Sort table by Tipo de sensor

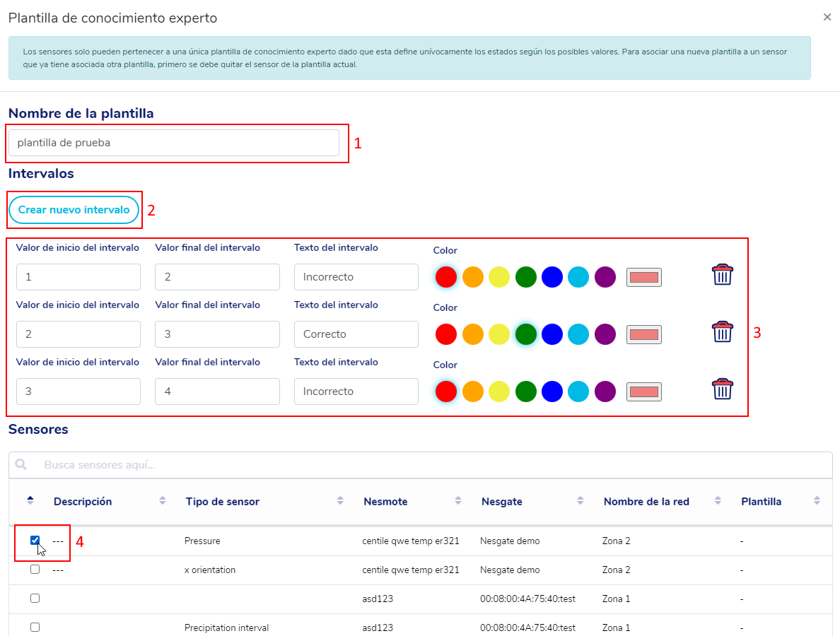click(x=340, y=501)
